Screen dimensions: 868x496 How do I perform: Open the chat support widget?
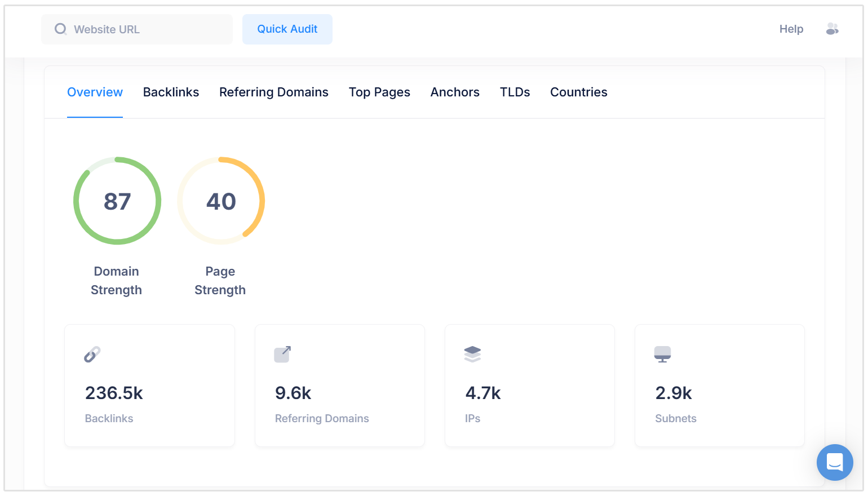(x=834, y=462)
